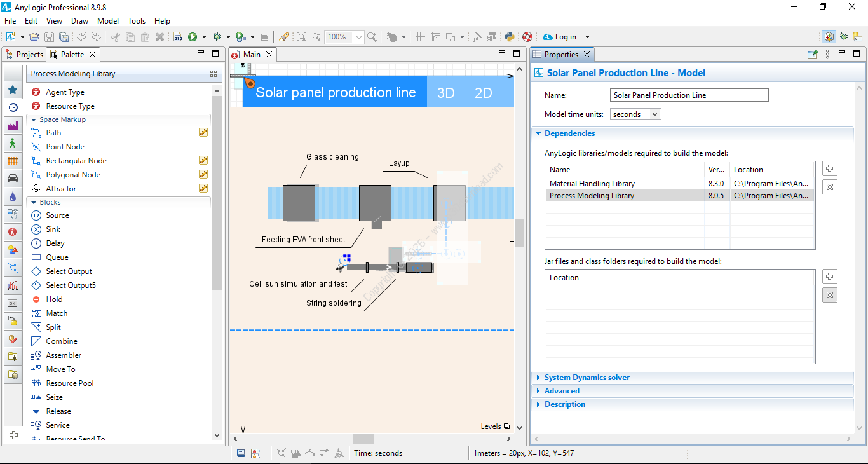Click the Python icon in toolbar

(510, 37)
